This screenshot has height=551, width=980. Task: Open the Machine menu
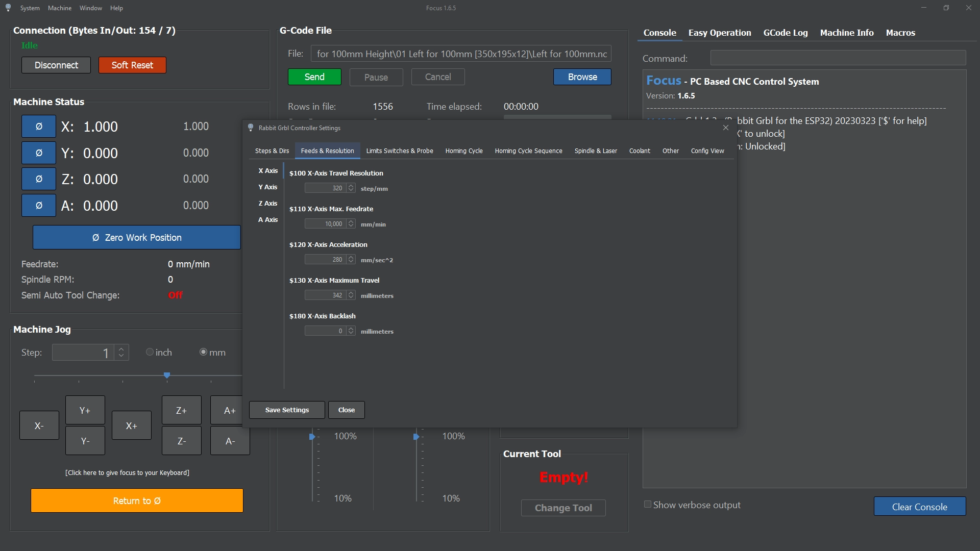60,8
